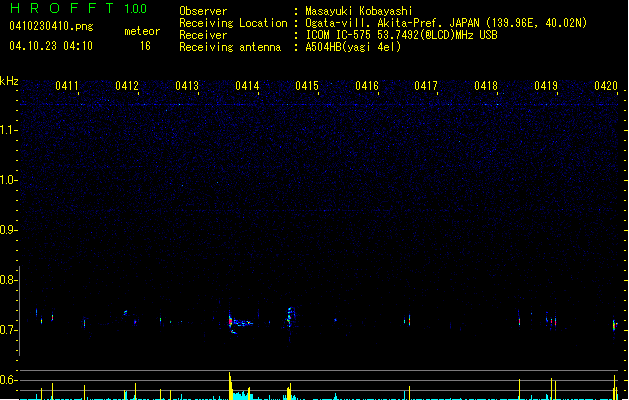The image size is (629, 400).
Task: Click the long meteor echo after 0414
Action: [x=240, y=322]
